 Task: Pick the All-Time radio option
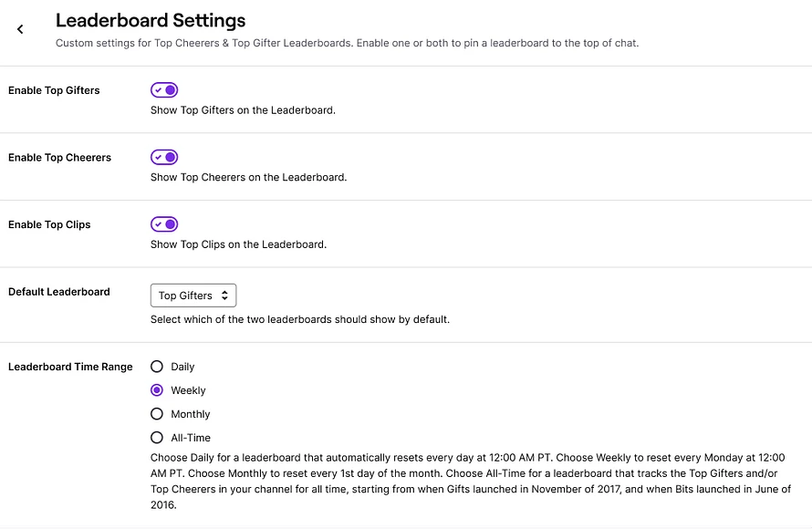157,438
